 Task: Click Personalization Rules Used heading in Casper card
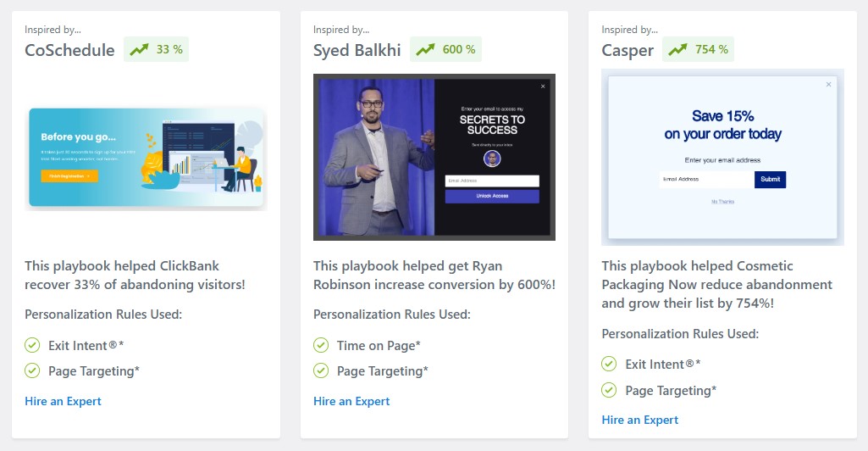pos(680,333)
